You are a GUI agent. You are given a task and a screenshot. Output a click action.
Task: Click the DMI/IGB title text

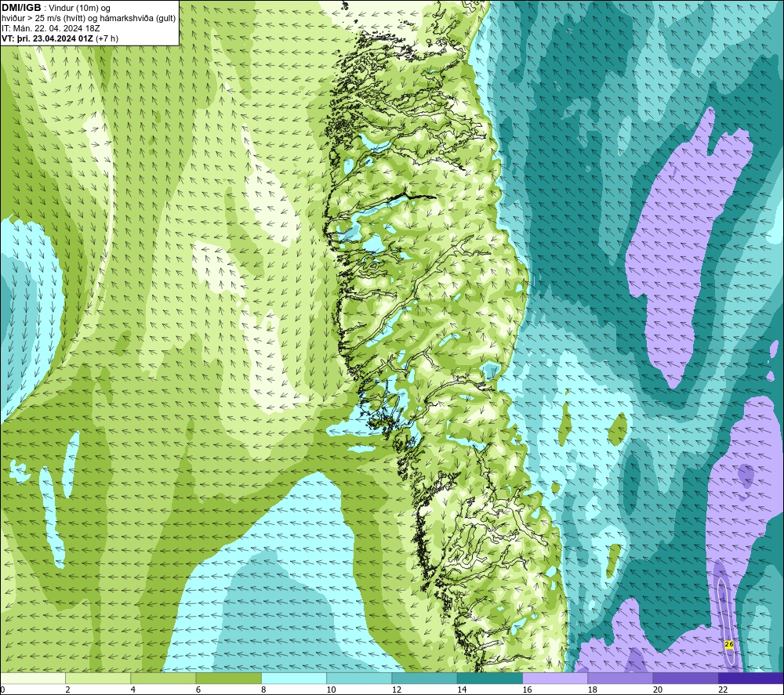pyautogui.click(x=21, y=8)
